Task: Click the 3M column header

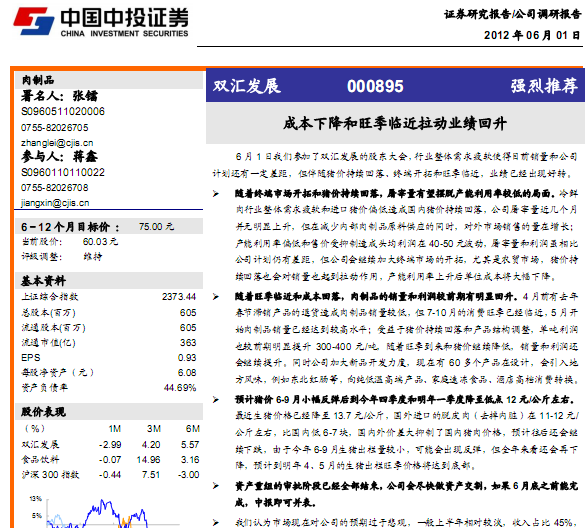Action: 154,429
